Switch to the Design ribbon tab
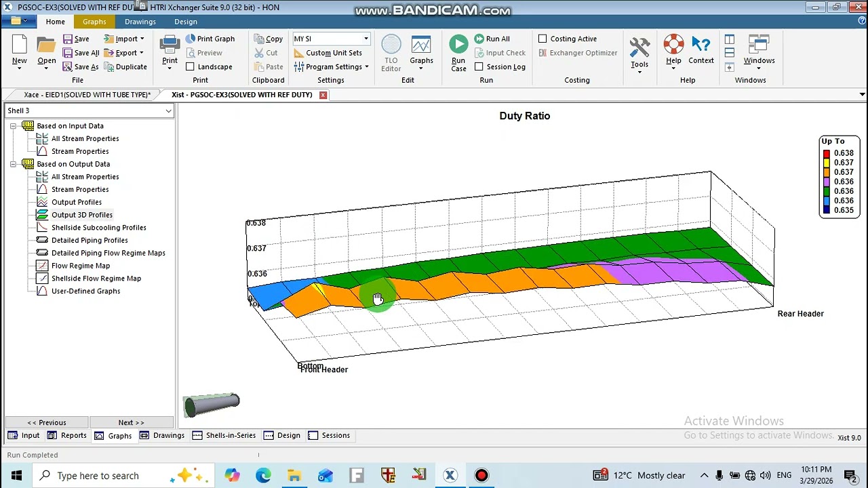Screen dimensions: 868x488 (x=186, y=22)
